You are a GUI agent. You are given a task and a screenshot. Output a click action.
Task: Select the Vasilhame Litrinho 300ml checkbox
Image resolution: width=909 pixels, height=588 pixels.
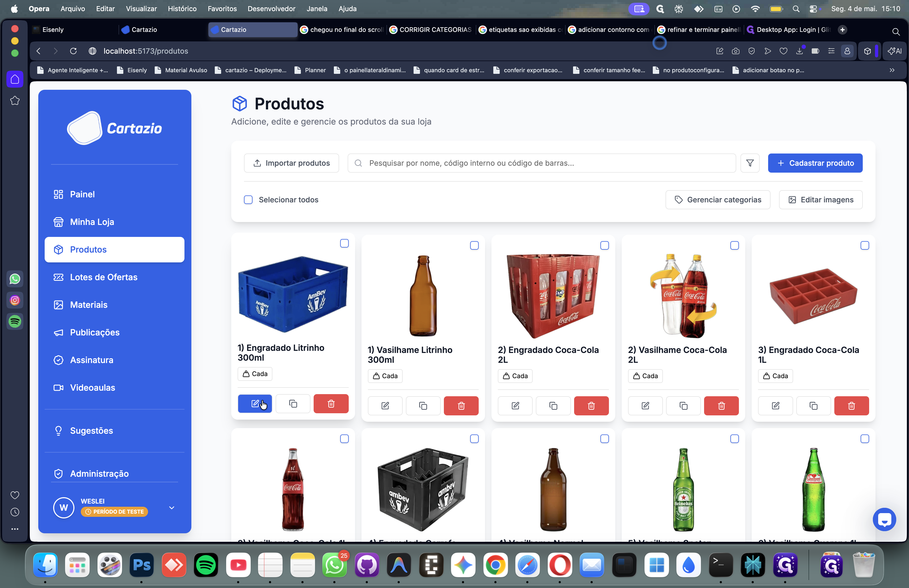474,245
